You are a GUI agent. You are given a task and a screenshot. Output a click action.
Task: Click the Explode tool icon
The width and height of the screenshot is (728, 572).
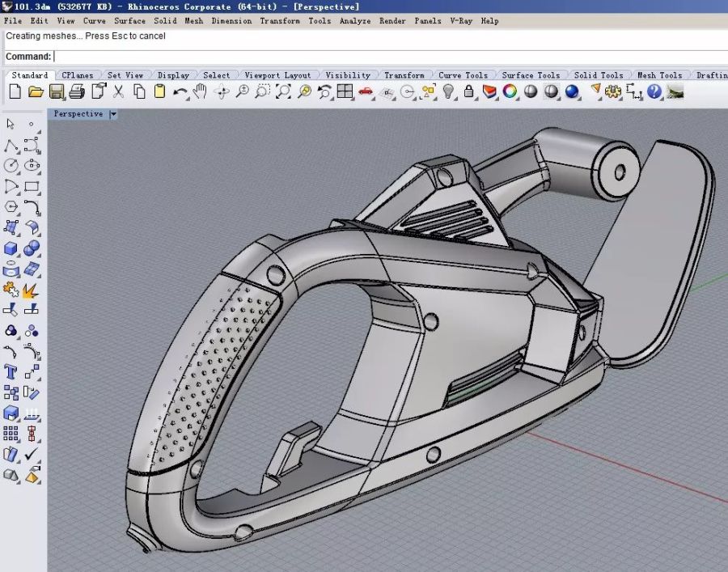pos(32,289)
